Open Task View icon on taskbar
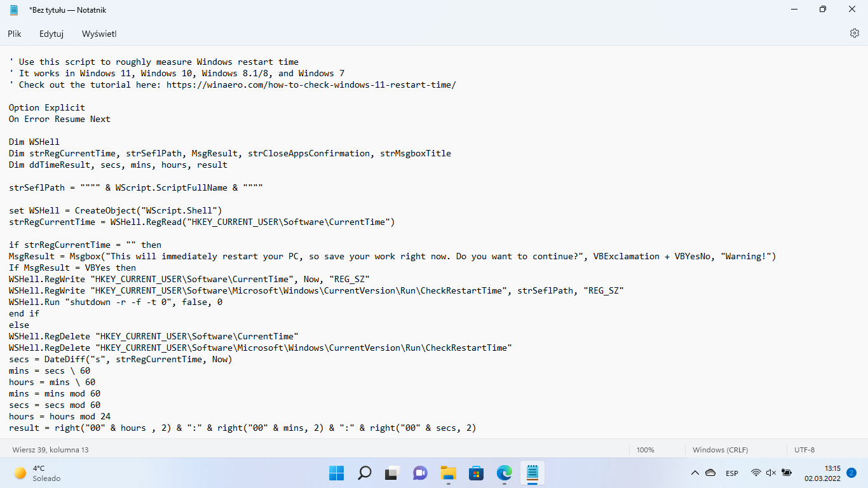 (392, 473)
